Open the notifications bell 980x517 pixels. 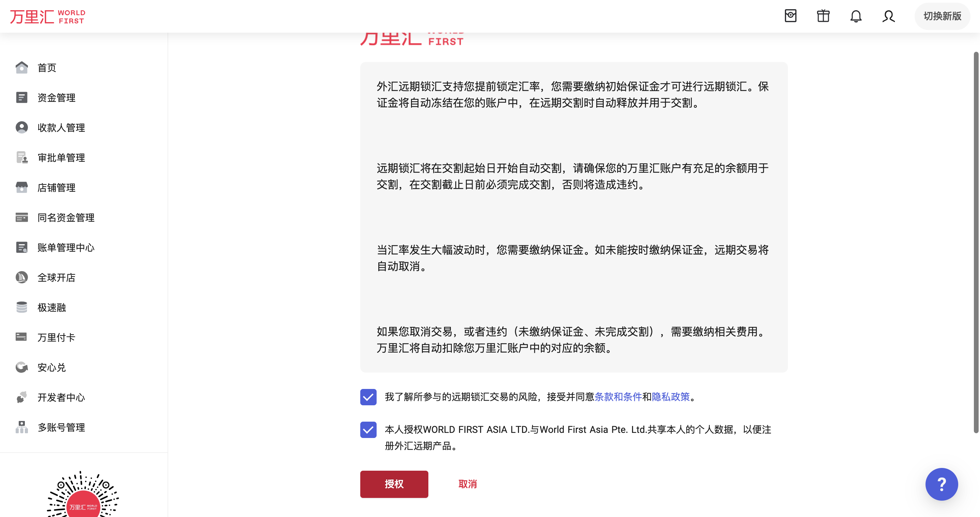pos(856,16)
